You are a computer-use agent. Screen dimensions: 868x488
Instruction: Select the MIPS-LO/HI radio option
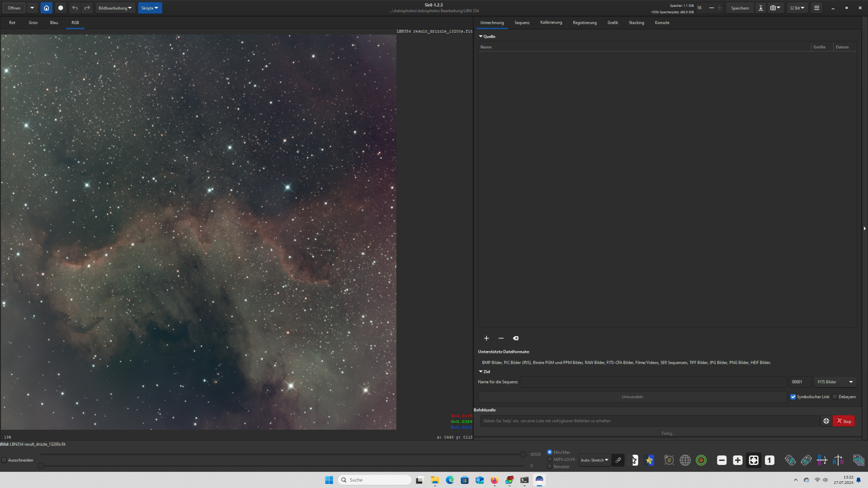tap(550, 459)
